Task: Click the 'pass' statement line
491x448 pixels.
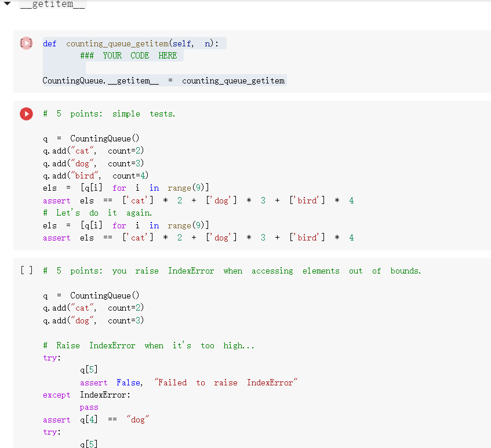Action: 89,407
